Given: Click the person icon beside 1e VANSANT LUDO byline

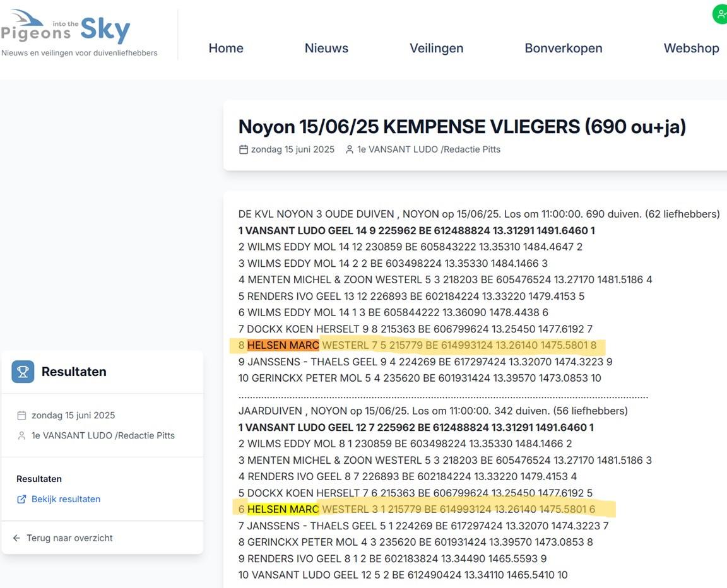Looking at the screenshot, I should point(349,150).
